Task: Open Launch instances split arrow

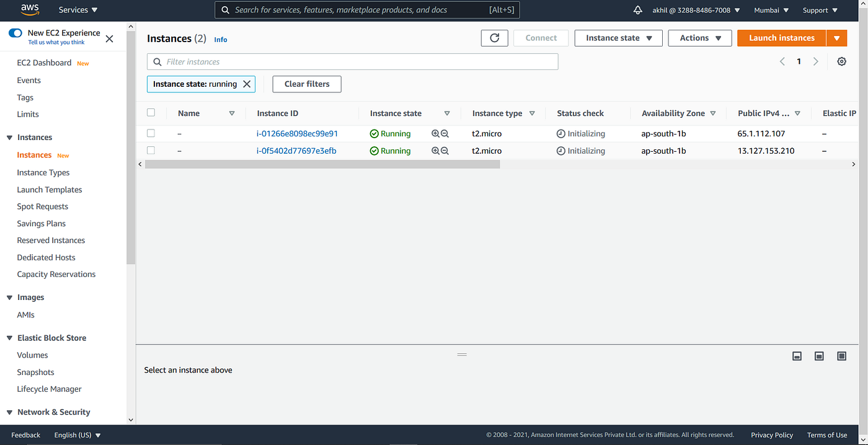Action: click(836, 38)
